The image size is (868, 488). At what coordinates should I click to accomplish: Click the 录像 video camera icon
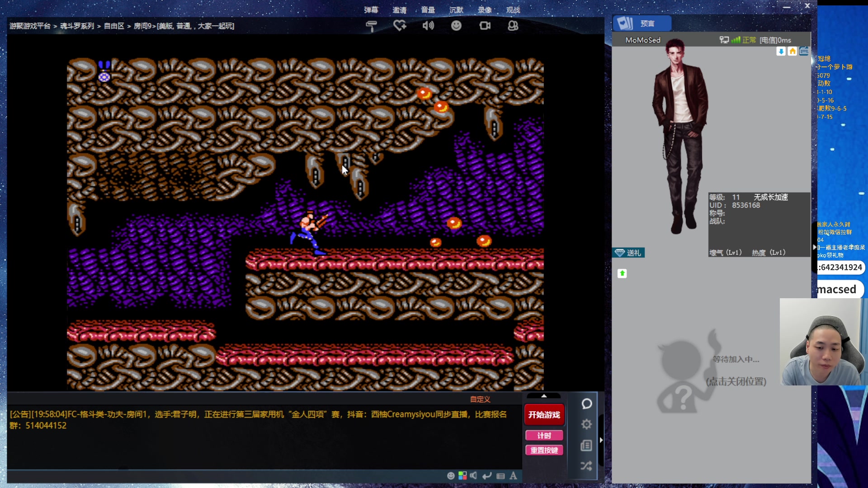(x=485, y=26)
